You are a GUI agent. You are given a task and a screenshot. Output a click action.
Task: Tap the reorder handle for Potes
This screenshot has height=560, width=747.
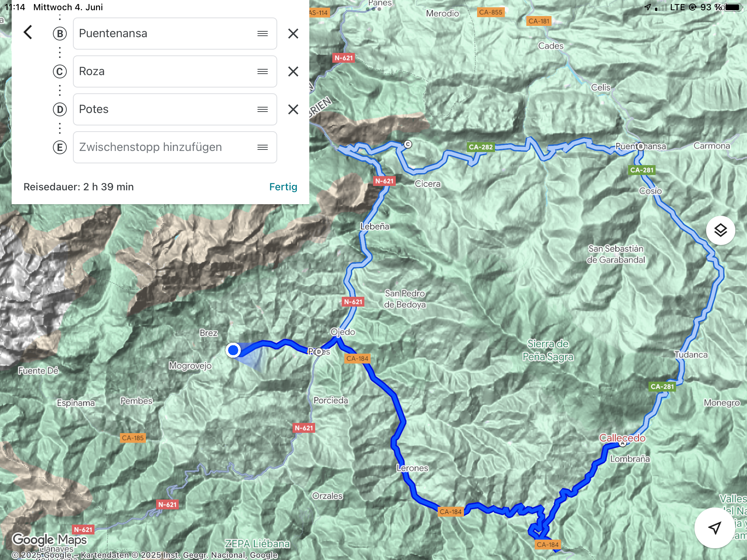[263, 109]
